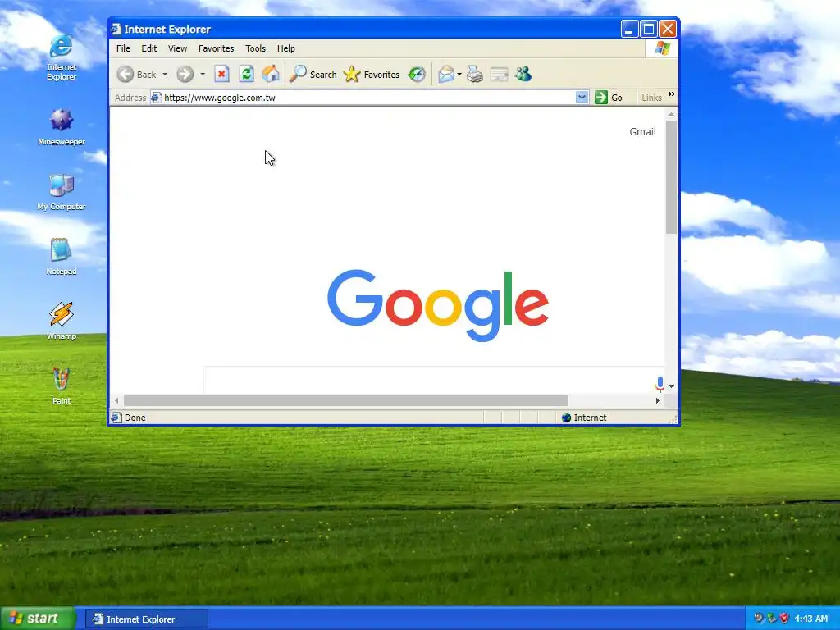Click the Forward navigation button
The height and width of the screenshot is (630, 840).
tap(185, 75)
